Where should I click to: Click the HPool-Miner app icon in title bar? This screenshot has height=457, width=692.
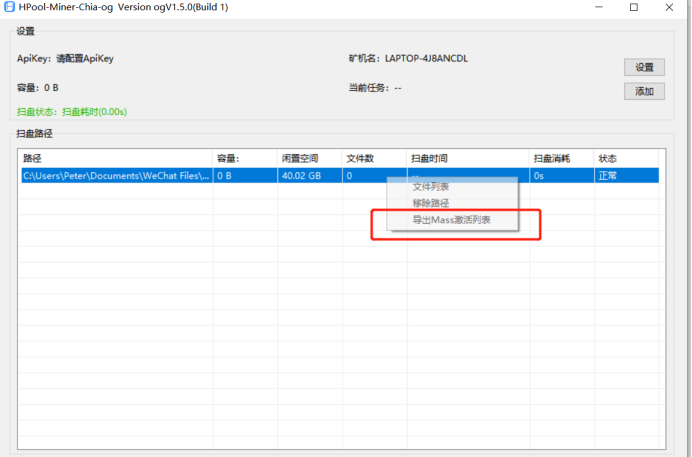pyautogui.click(x=9, y=7)
